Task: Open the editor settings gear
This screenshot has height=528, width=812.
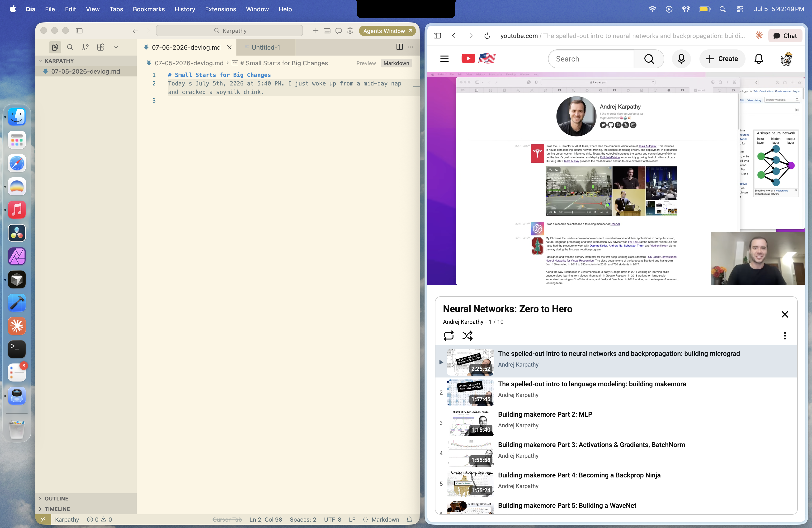Action: 350,31
